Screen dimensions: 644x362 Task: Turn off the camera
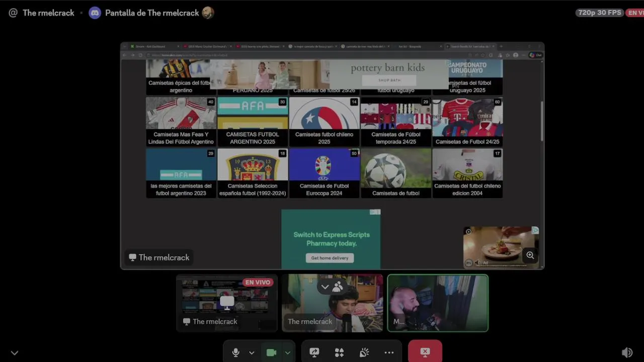tap(271, 352)
